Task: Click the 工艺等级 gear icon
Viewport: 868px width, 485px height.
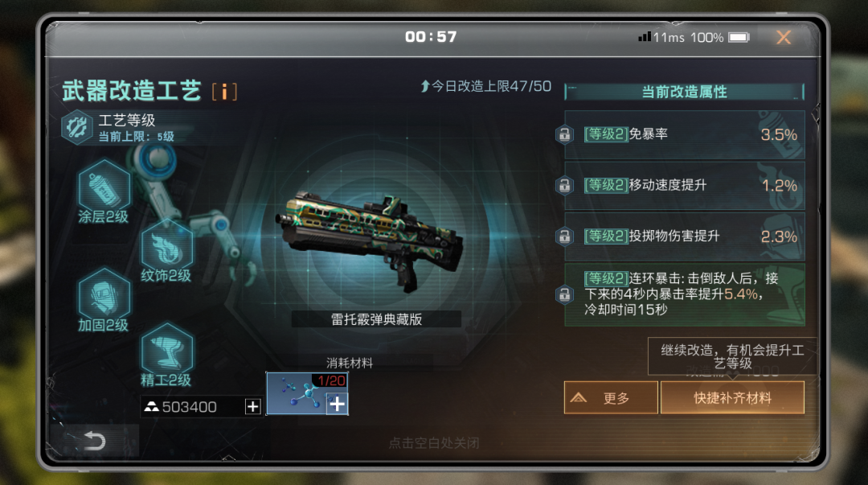Action: [77, 128]
